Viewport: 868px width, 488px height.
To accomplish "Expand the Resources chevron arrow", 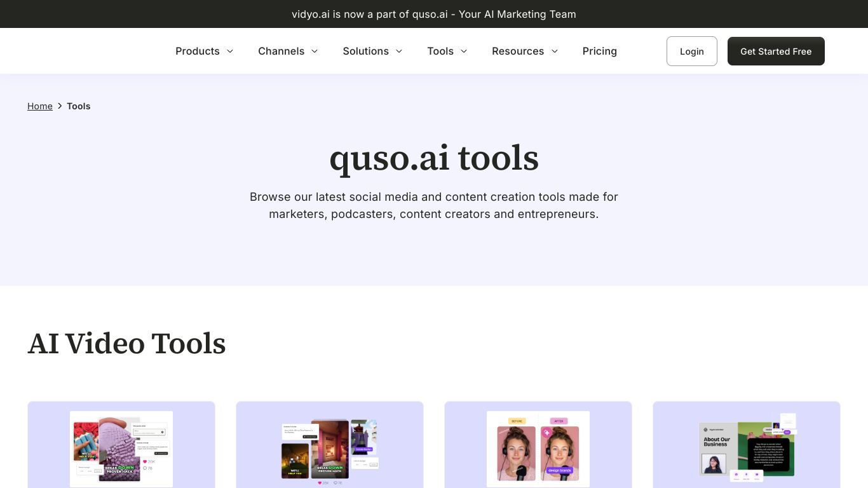I will click(554, 51).
